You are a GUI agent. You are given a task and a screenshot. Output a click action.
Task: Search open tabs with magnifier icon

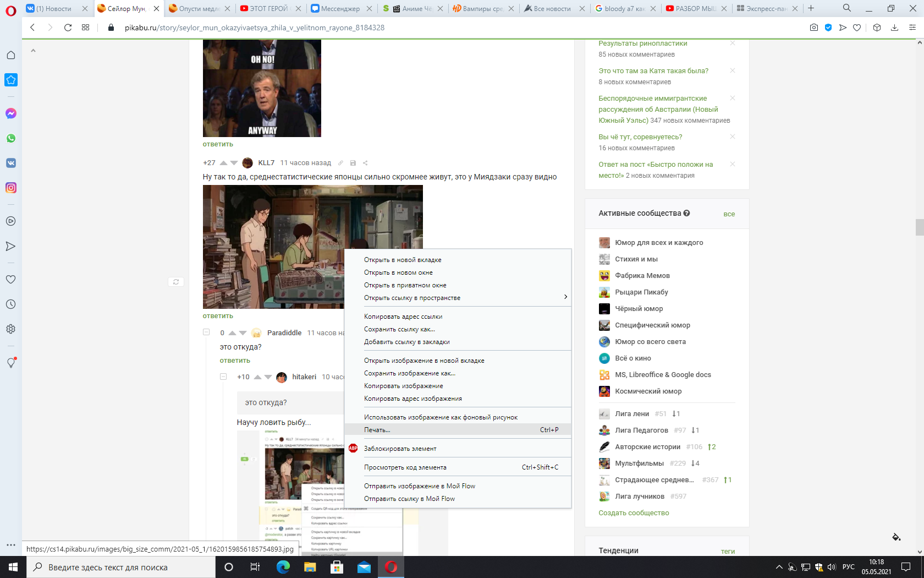[847, 8]
